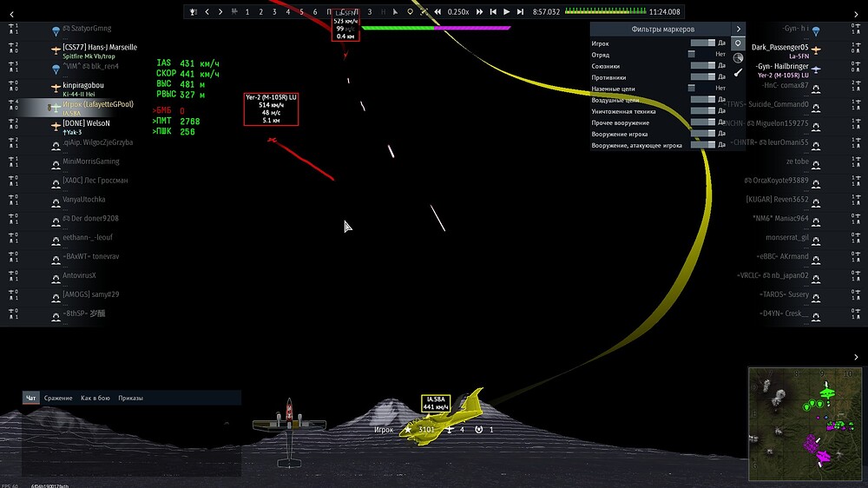Click the map marker pin icon in the toolbar

coord(410,11)
